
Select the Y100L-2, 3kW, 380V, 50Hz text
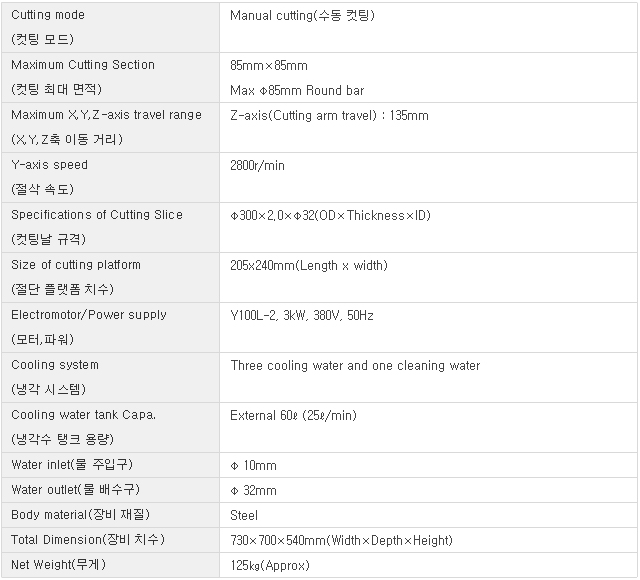pos(302,316)
